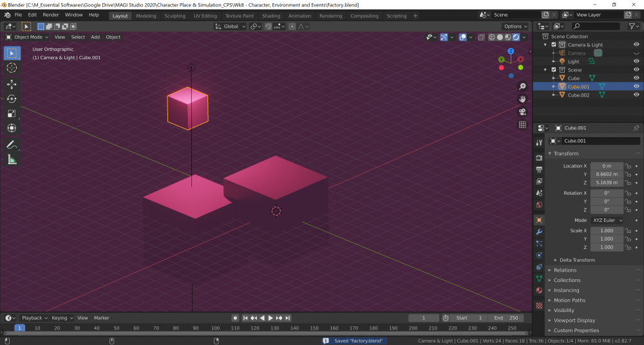Switch to the Modeling workspace tab
The image size is (644, 345).
[146, 15]
